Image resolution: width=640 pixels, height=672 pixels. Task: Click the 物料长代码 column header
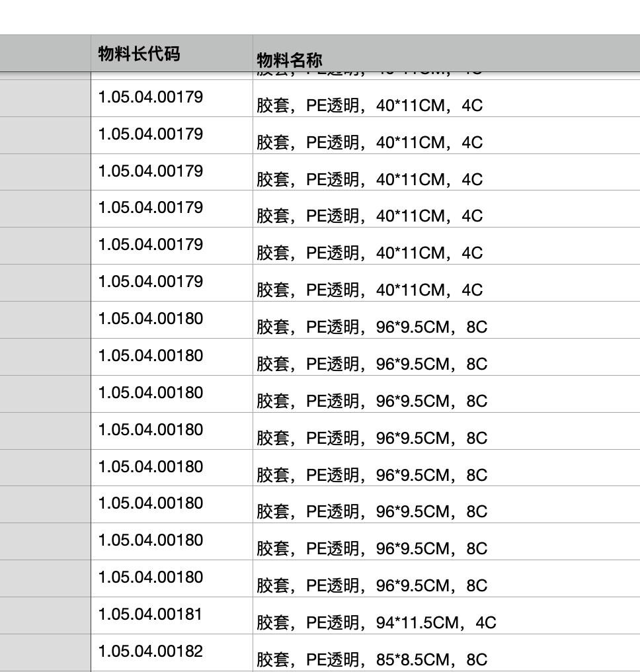[x=139, y=54]
